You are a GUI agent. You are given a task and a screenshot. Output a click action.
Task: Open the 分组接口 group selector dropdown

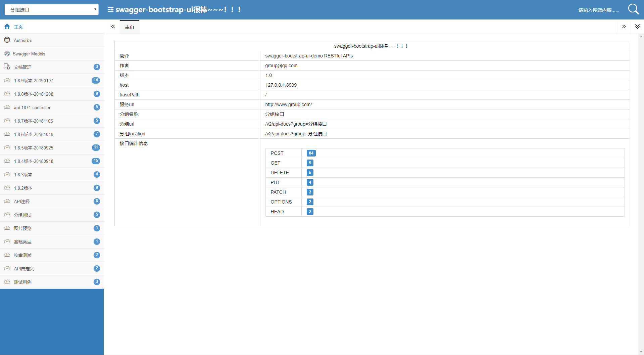[x=51, y=9]
